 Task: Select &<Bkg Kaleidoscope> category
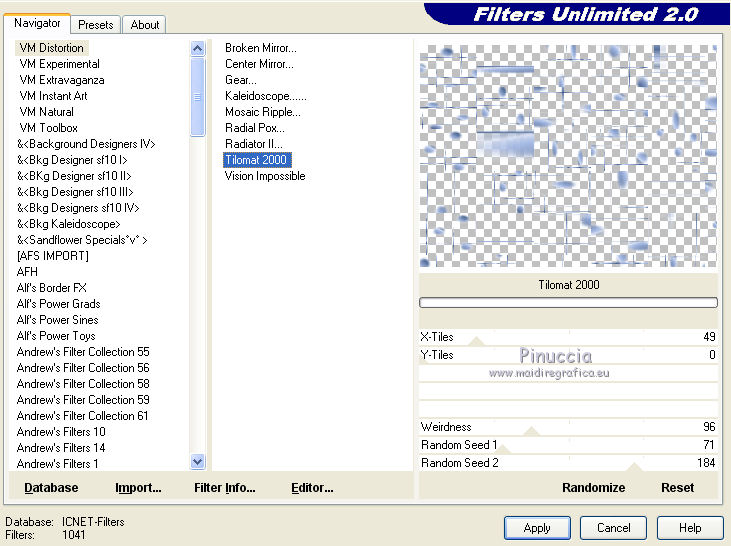click(69, 224)
